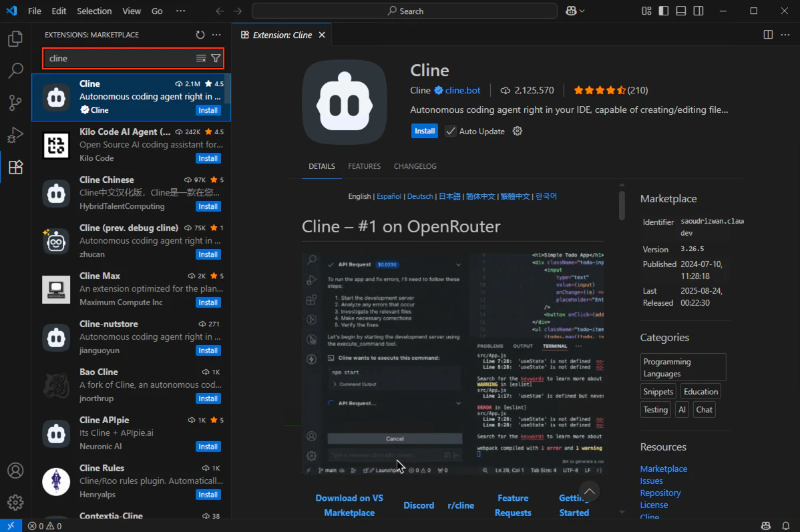Viewport: 800px width, 532px height.
Task: Toggle the Auto Update checkbox
Action: (x=450, y=131)
